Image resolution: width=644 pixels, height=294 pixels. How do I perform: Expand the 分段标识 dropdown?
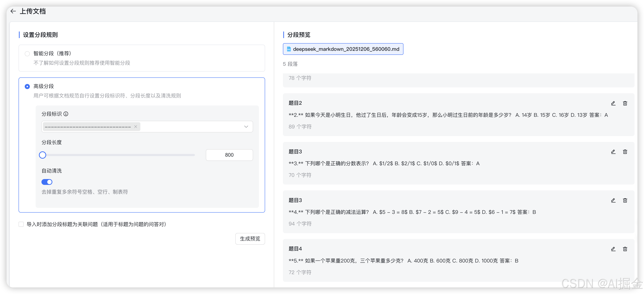(x=246, y=127)
